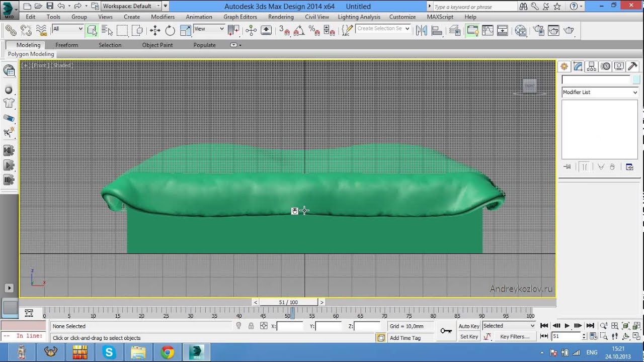Open the Utilities command panel tab
Viewport: 644px width, 362px height.
tap(632, 66)
